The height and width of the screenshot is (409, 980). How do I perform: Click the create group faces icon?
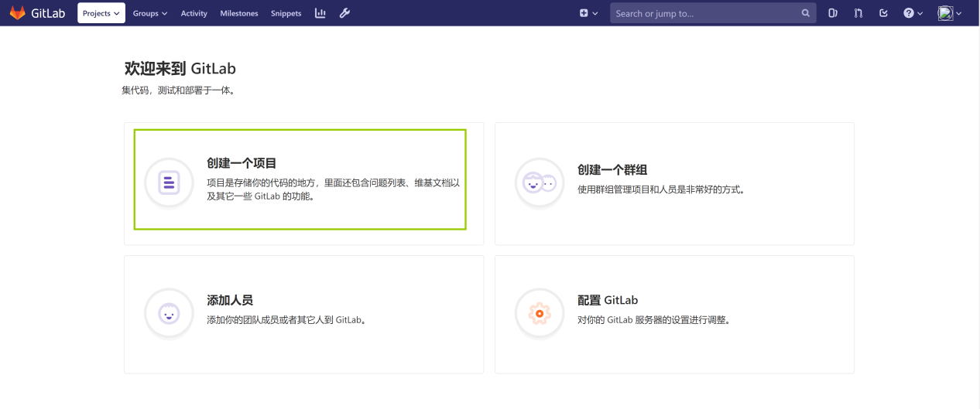(x=540, y=182)
